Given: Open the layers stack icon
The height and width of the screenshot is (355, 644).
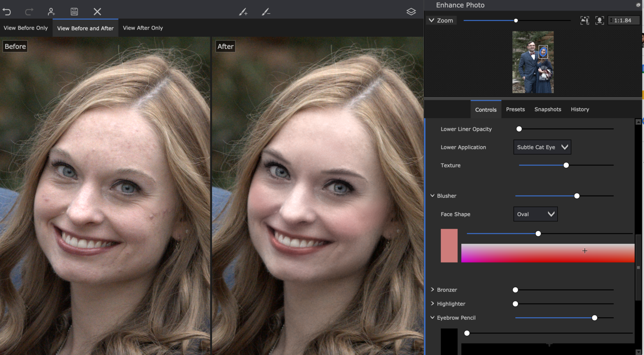Looking at the screenshot, I should click(x=411, y=12).
